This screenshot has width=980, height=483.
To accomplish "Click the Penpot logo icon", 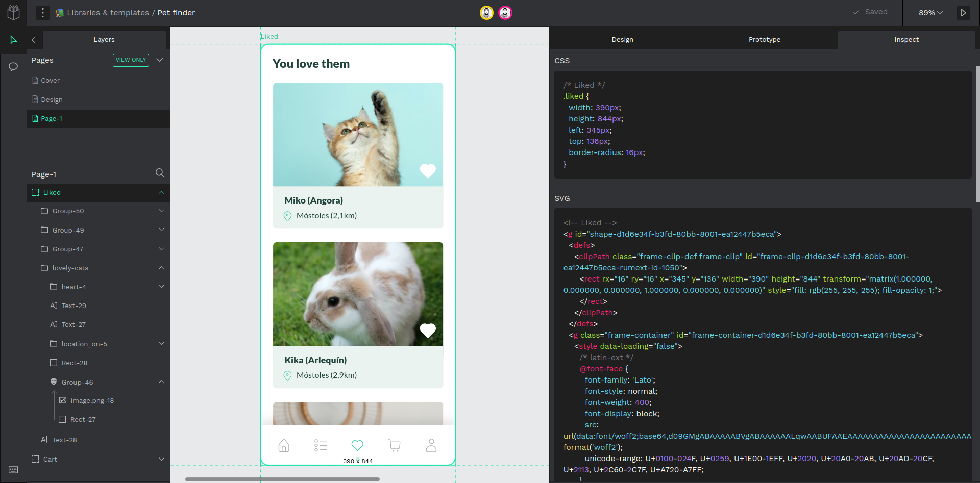I will click(x=13, y=12).
